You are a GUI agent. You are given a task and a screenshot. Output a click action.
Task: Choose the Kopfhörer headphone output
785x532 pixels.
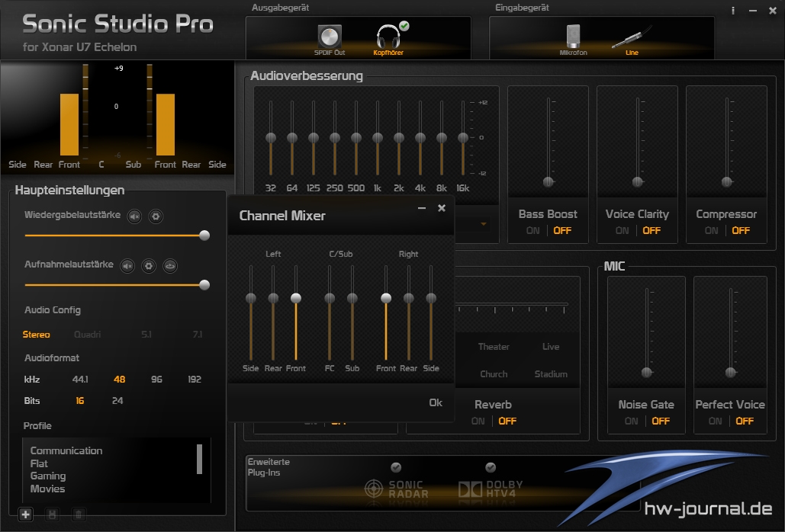click(x=388, y=38)
